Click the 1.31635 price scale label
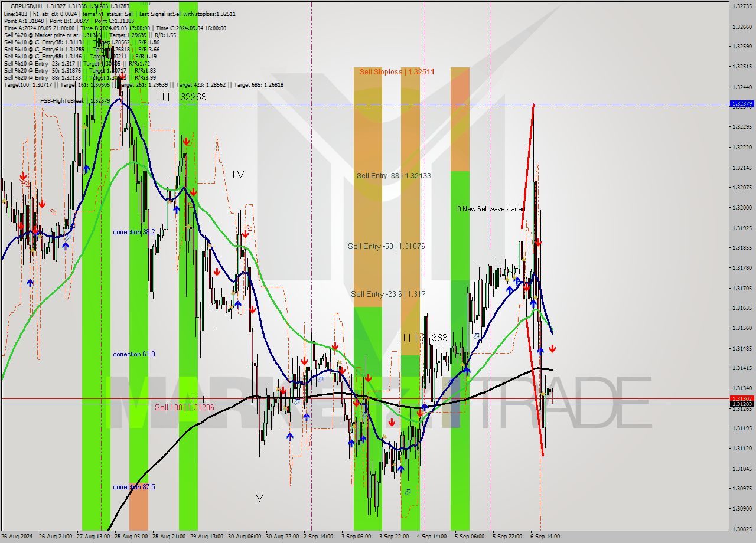756x543 pixels. click(742, 308)
